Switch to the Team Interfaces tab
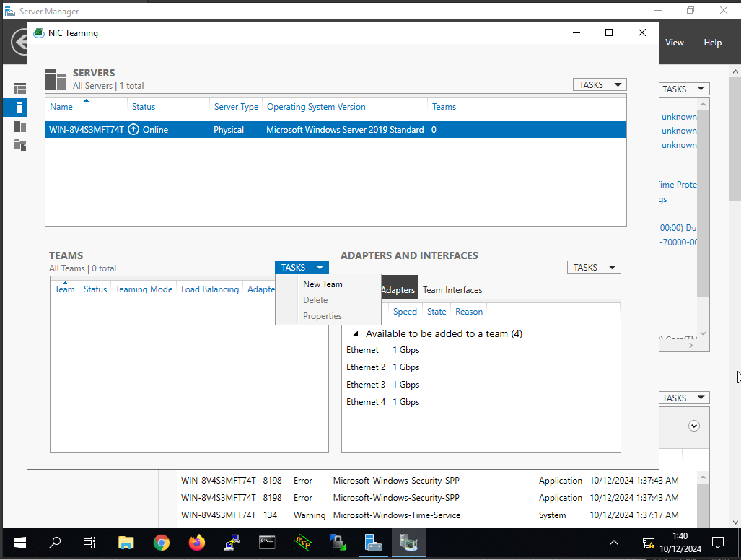The height and width of the screenshot is (560, 741). [x=452, y=290]
